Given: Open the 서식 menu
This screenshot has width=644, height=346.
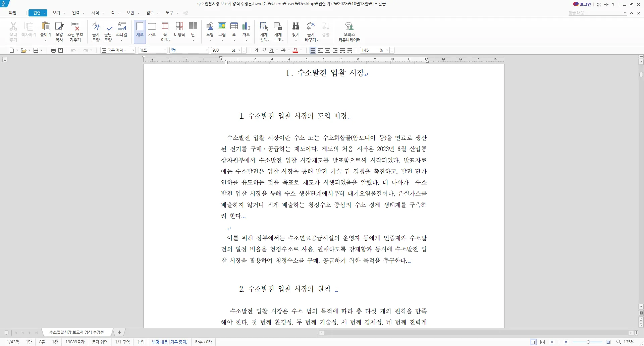Looking at the screenshot, I should (95, 13).
